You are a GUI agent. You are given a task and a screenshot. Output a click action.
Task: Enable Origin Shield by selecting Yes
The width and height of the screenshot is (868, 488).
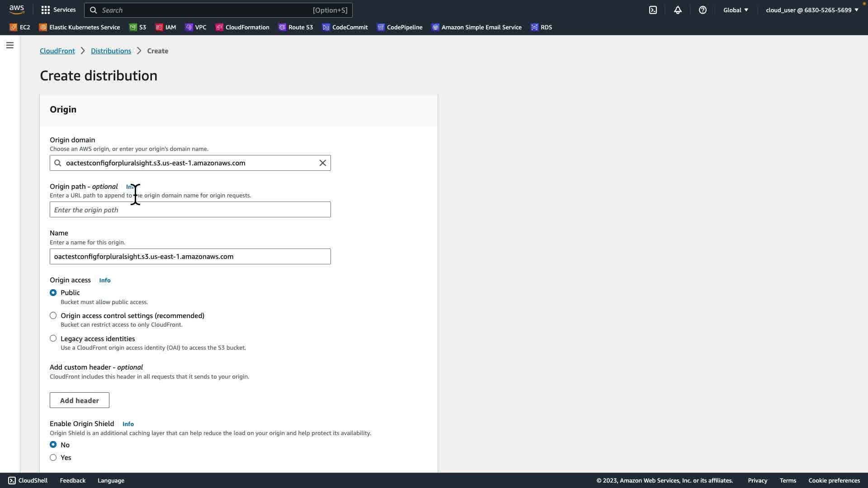53,457
